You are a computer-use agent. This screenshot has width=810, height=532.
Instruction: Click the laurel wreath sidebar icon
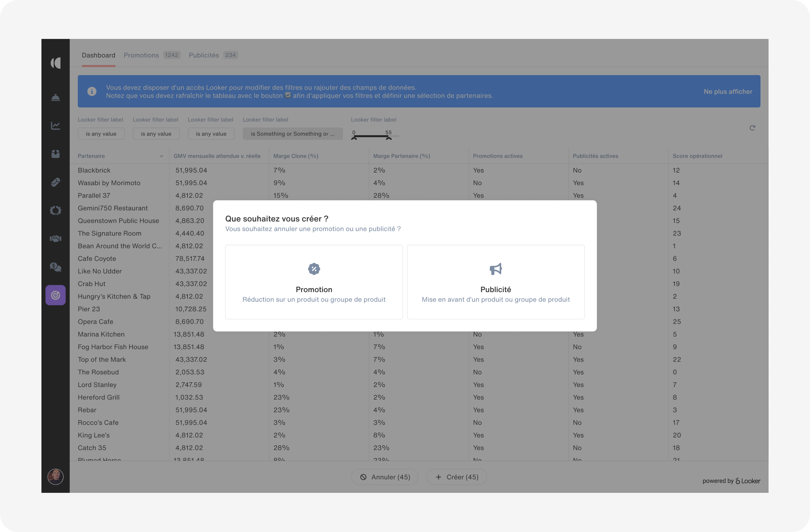tap(55, 210)
